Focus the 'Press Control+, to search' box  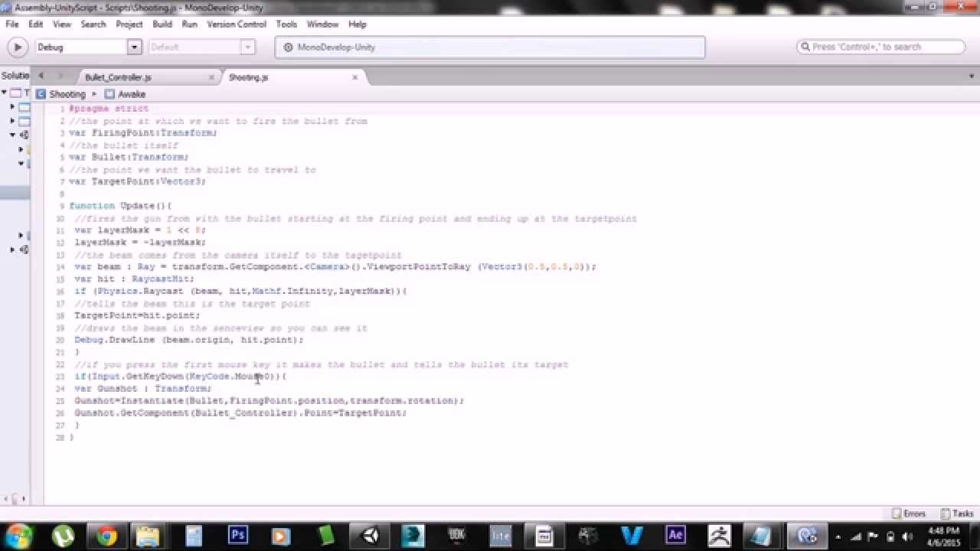[x=881, y=47]
